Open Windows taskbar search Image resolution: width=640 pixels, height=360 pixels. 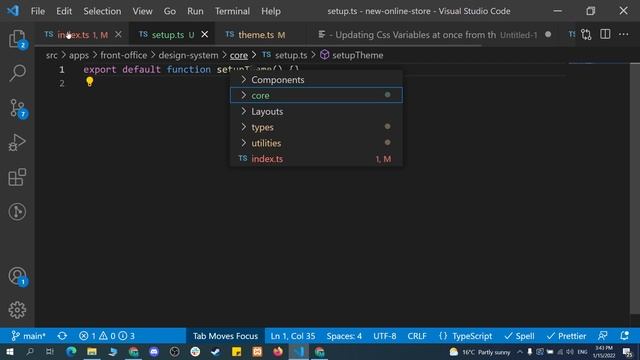[30, 351]
